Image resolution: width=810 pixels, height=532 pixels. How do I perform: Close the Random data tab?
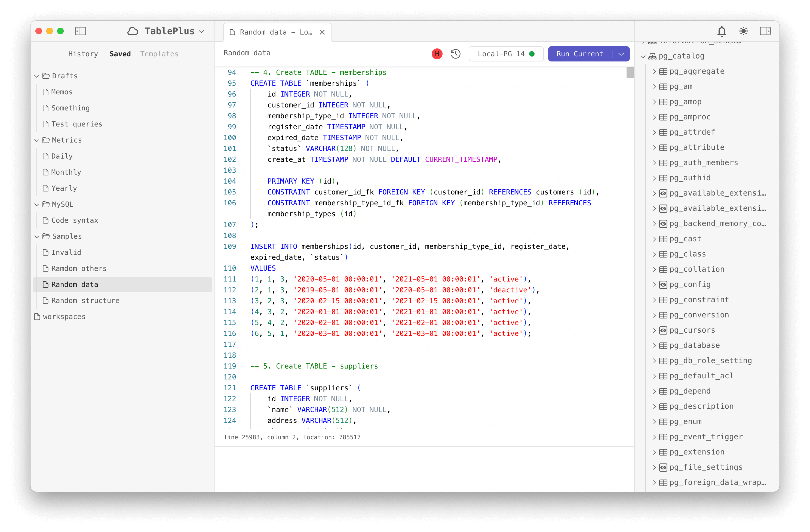tap(322, 32)
